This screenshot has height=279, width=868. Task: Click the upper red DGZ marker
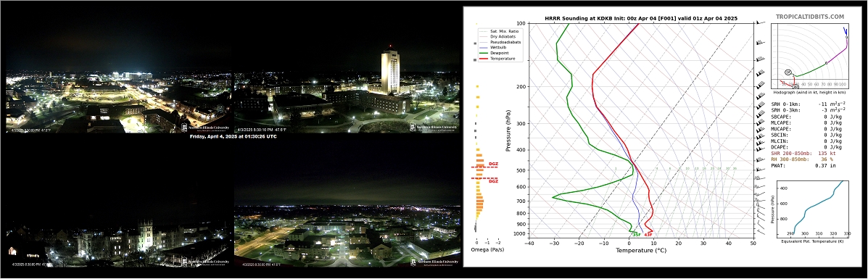pos(492,165)
